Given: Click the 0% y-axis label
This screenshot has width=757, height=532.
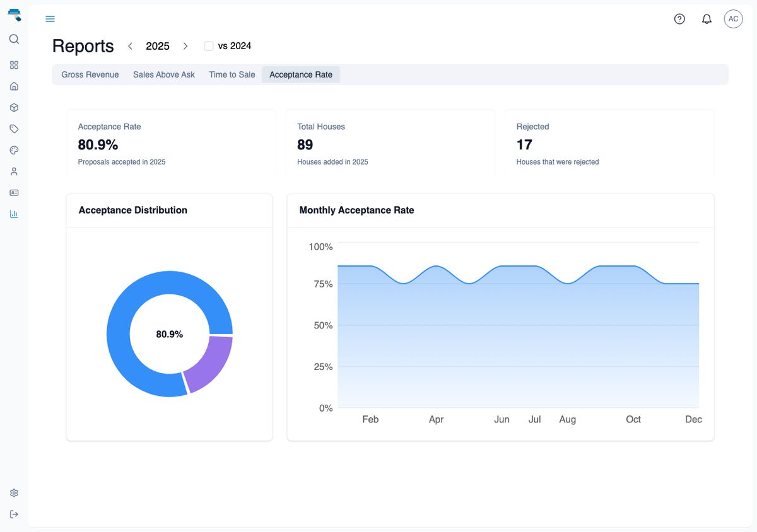Looking at the screenshot, I should coord(326,408).
